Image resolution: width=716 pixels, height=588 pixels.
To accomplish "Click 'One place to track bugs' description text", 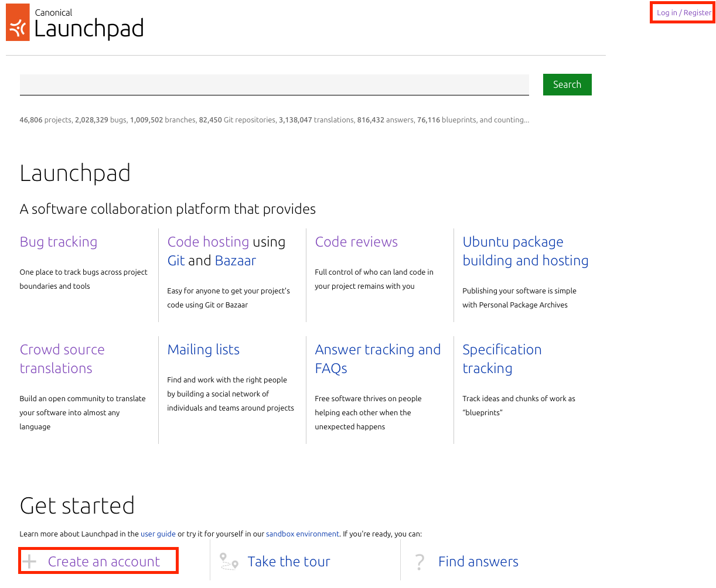I will [x=84, y=279].
